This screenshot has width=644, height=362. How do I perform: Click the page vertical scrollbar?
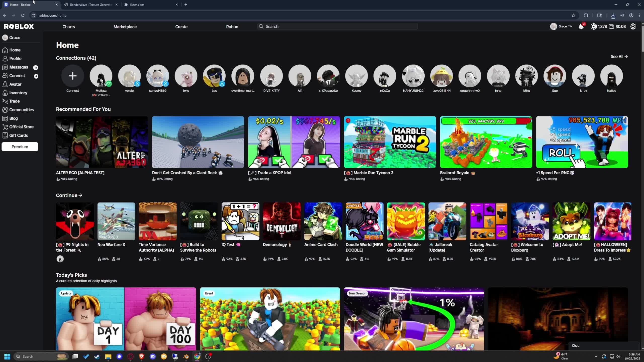pos(642,38)
